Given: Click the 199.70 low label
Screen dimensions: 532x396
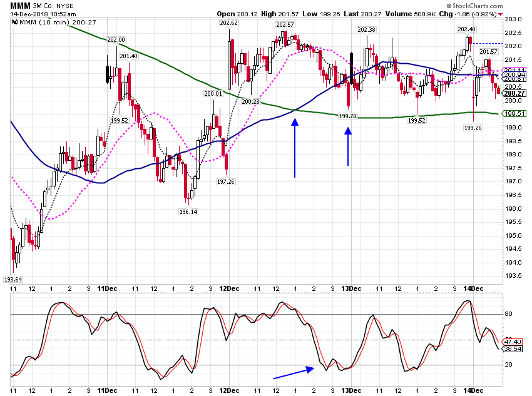Looking at the screenshot, I should [348, 116].
